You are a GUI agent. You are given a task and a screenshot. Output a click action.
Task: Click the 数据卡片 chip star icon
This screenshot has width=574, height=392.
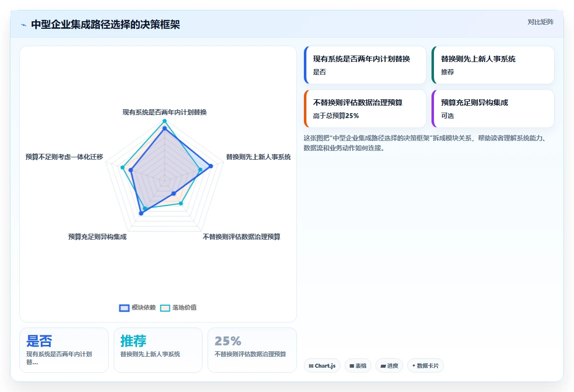click(x=414, y=365)
